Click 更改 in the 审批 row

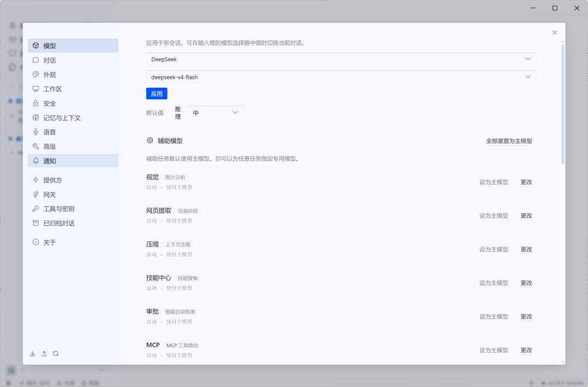[526, 316]
